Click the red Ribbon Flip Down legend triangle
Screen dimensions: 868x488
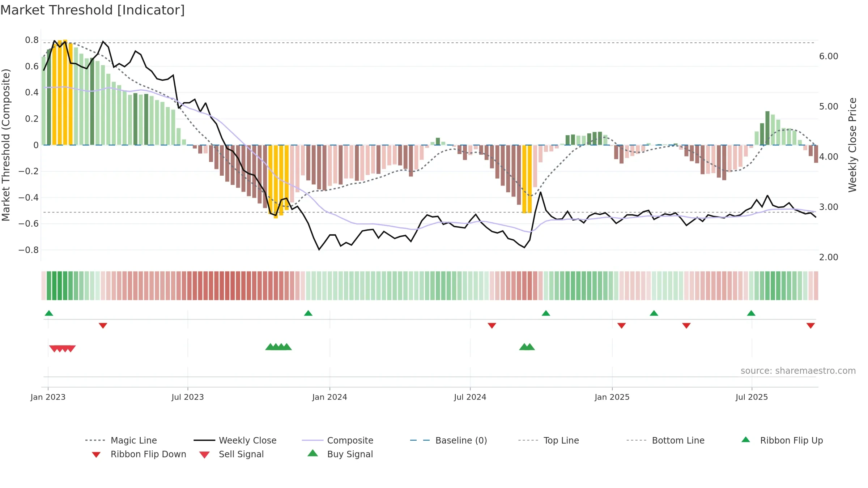coord(96,455)
